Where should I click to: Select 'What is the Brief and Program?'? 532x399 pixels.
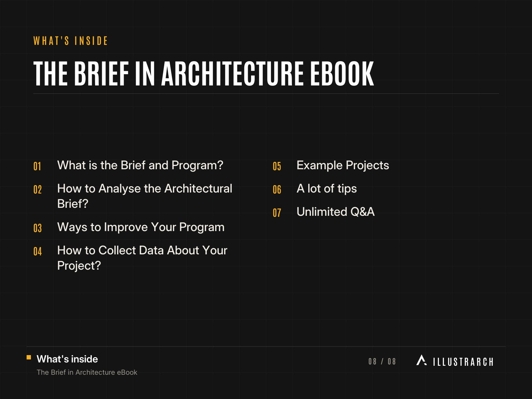(x=140, y=165)
